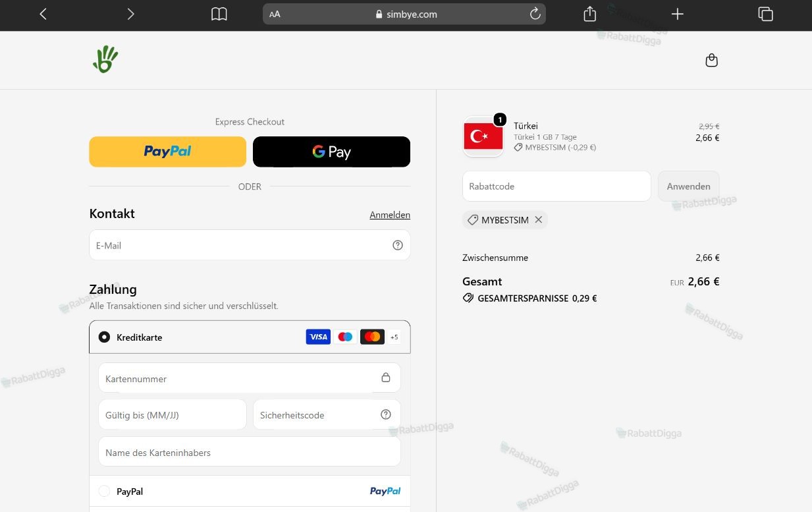Focus the Kartennummer field
812x512 pixels.
coord(250,378)
